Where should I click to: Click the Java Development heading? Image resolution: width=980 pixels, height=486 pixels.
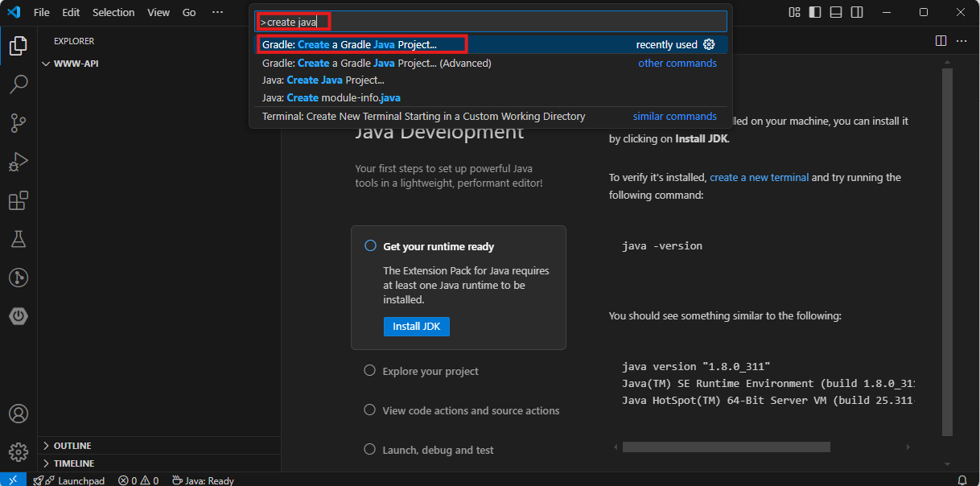click(x=439, y=133)
